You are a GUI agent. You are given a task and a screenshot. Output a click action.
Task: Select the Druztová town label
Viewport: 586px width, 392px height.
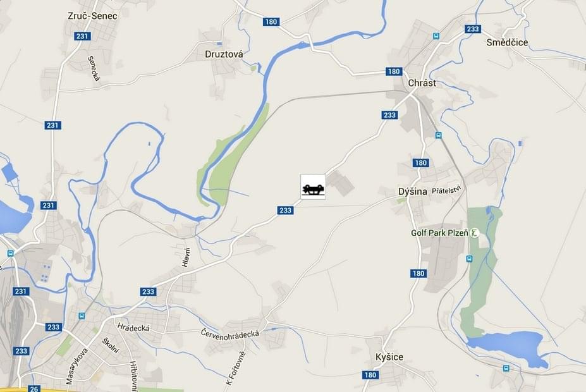coord(224,54)
